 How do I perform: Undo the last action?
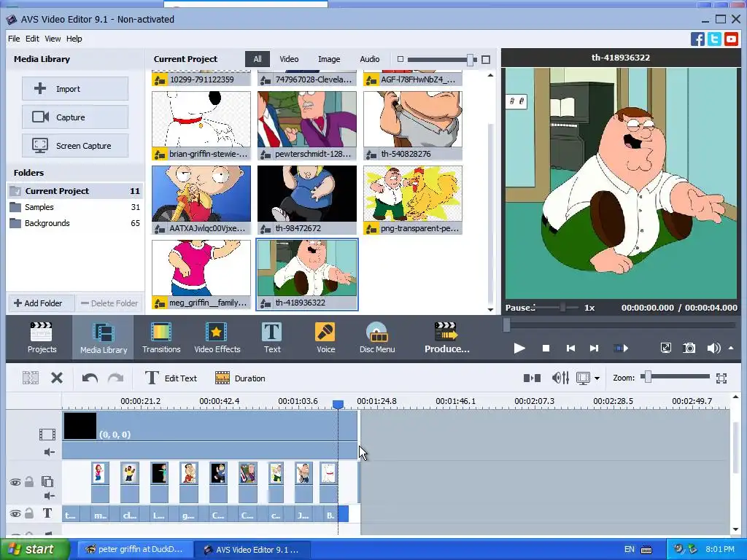point(90,378)
